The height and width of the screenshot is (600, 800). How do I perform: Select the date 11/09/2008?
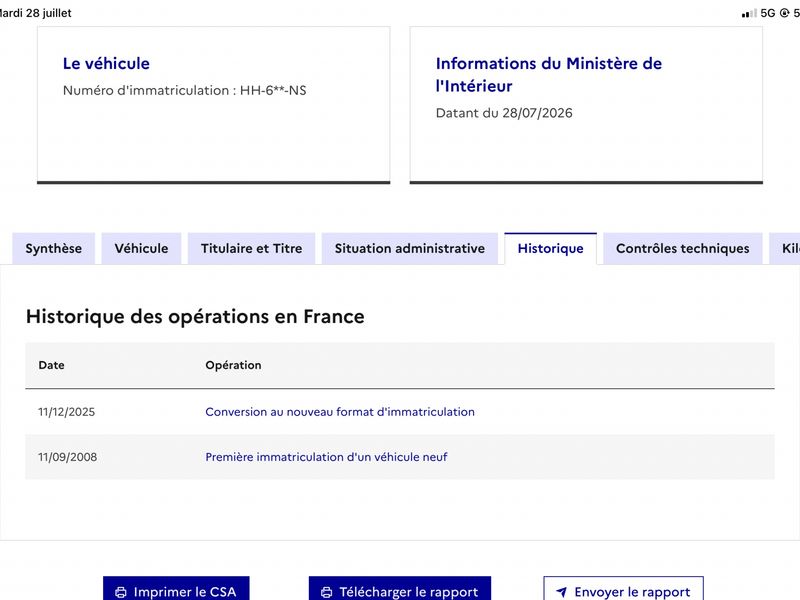[x=67, y=457]
